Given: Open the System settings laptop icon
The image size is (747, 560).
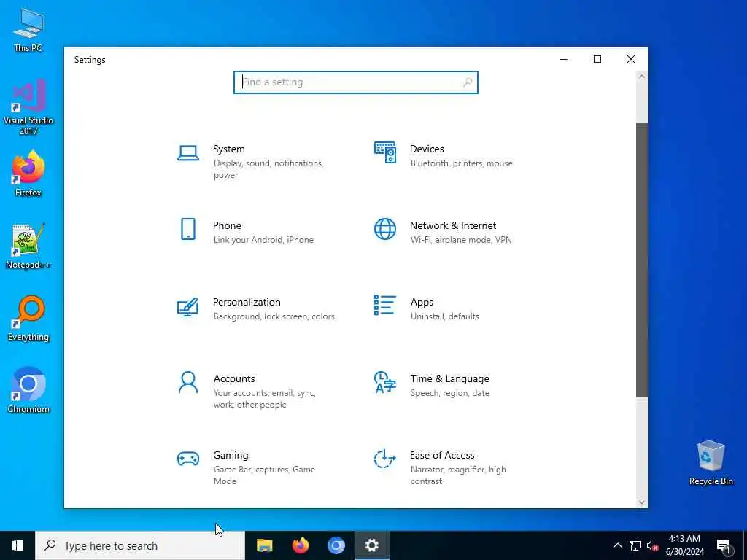Looking at the screenshot, I should tap(188, 153).
